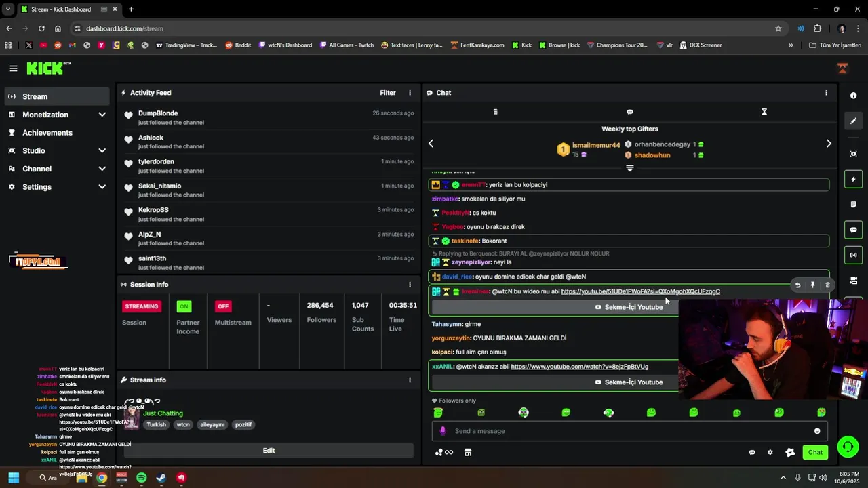Reply to the highlighted message with reply arrow
The width and height of the screenshot is (868, 488).
[x=797, y=285]
